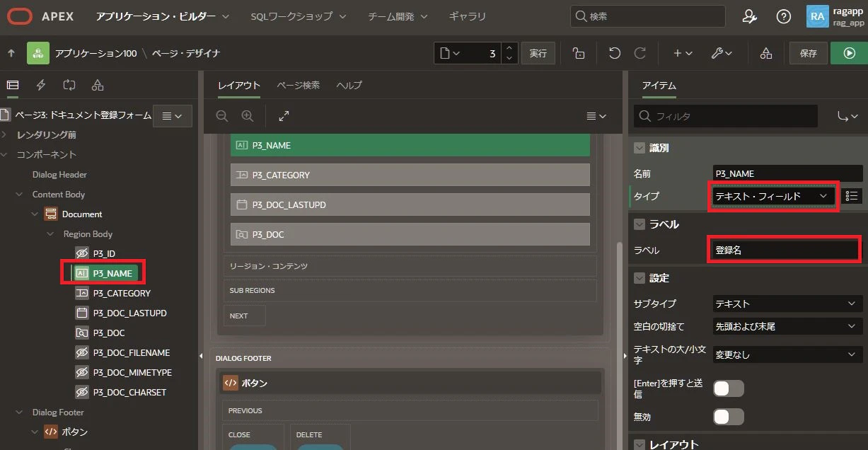Select P3_CATEGORY in the rendering tree

tap(122, 293)
